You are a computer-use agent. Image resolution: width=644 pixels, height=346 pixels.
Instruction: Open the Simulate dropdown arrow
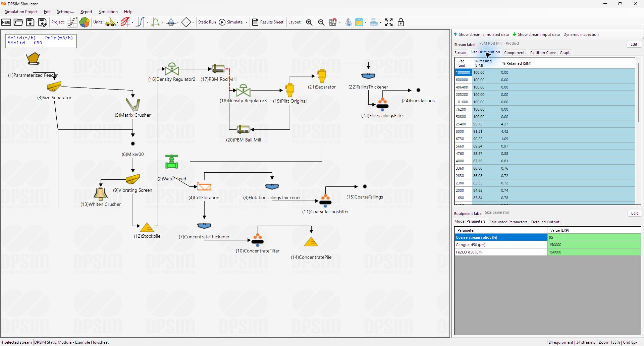[x=247, y=22]
